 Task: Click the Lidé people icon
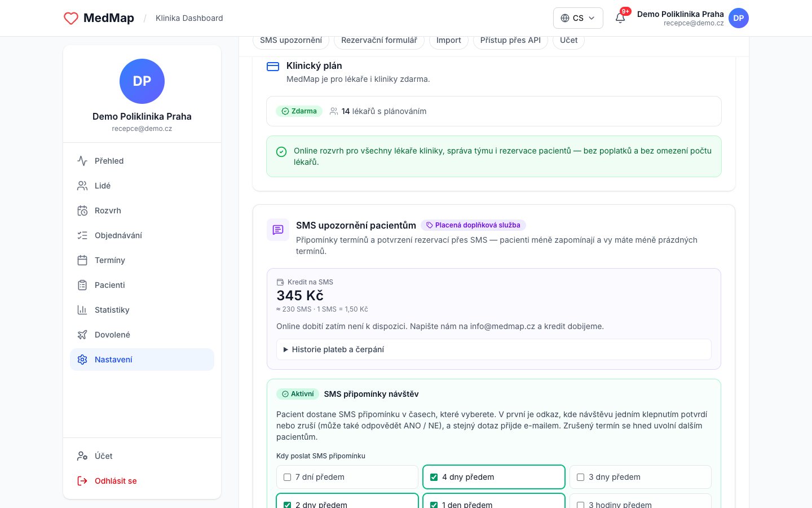[x=82, y=186]
